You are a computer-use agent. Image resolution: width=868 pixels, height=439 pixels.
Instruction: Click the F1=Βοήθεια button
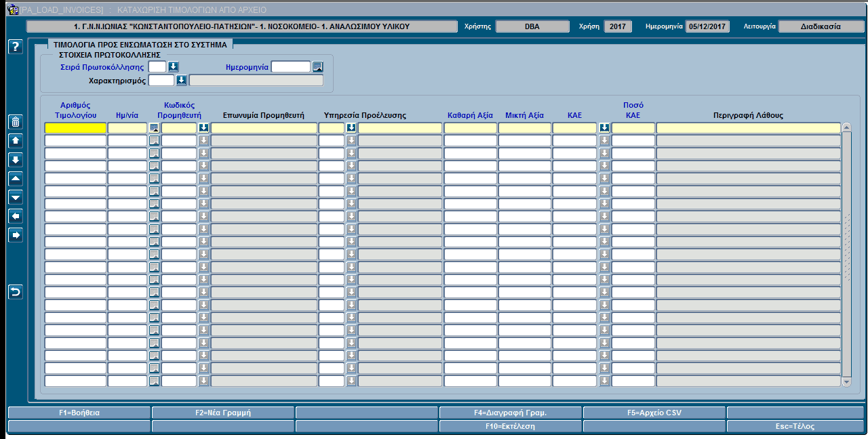pyautogui.click(x=79, y=413)
